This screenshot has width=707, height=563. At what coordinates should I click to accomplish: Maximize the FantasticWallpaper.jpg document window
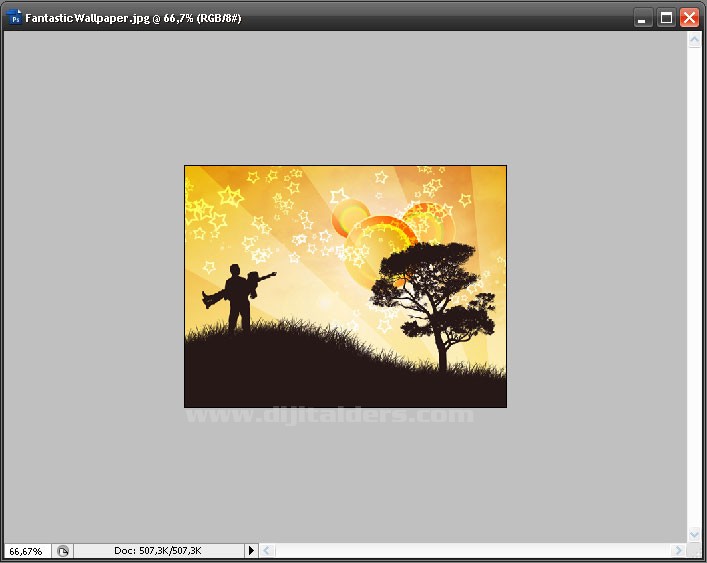666,18
